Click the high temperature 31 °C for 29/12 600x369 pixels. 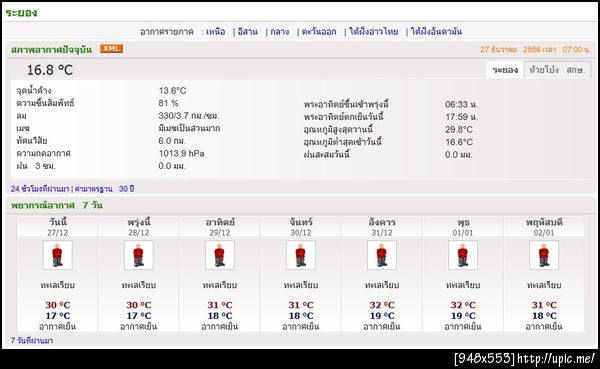(x=220, y=305)
